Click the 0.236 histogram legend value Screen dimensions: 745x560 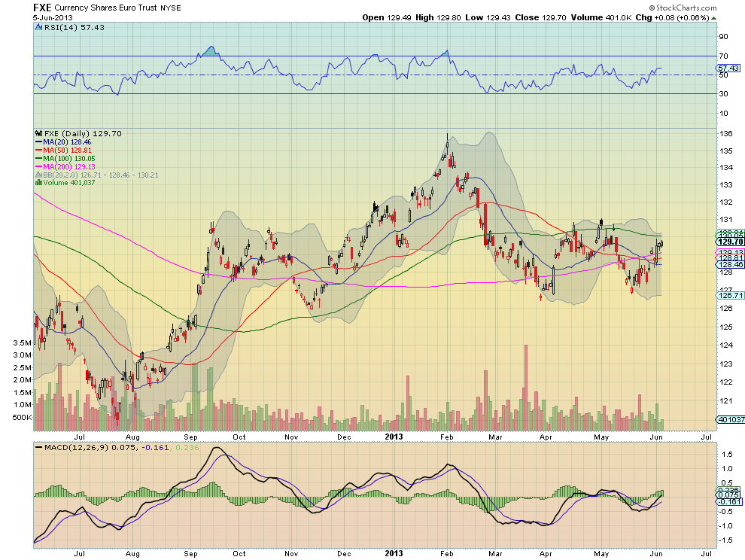pyautogui.click(x=187, y=448)
